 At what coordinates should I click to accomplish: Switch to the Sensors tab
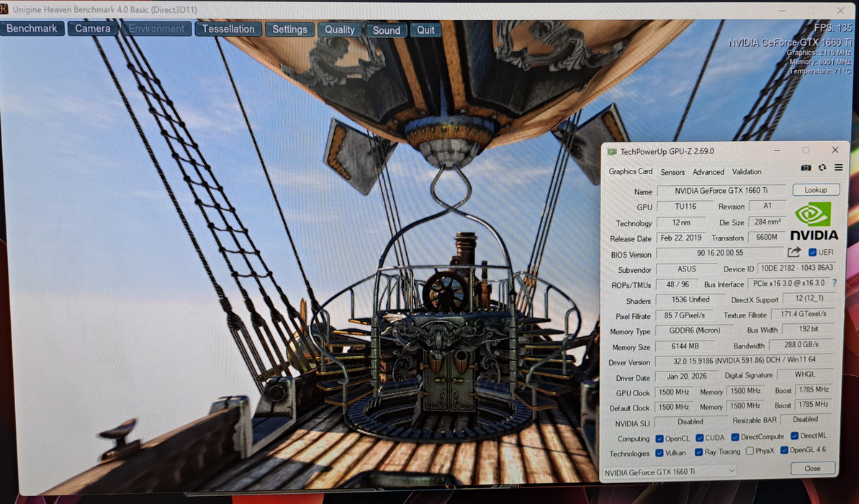673,172
